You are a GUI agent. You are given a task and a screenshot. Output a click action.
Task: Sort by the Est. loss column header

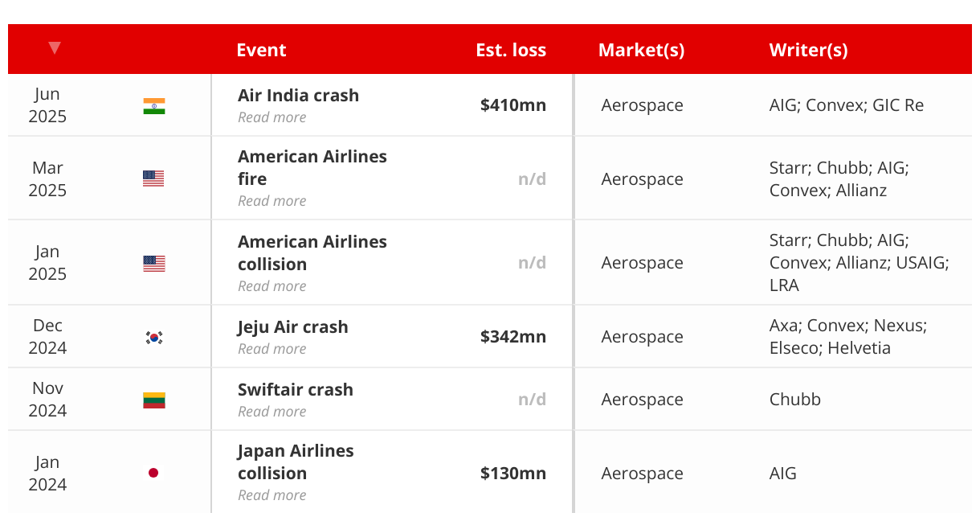tap(511, 50)
